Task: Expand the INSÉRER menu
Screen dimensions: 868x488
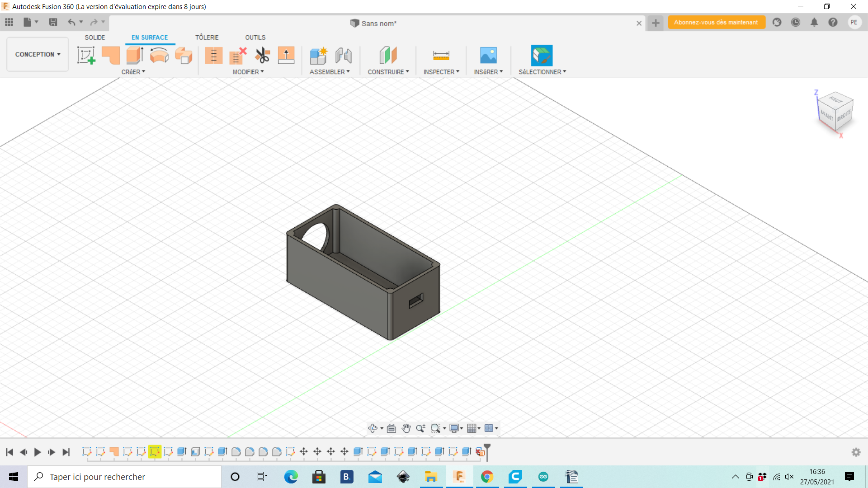Action: point(488,72)
